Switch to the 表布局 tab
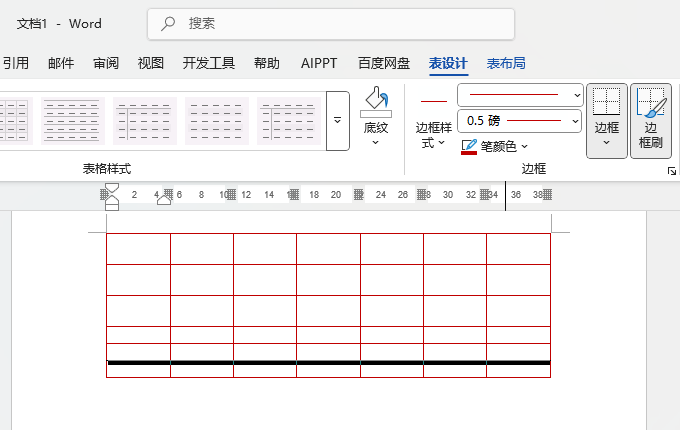This screenshot has width=680, height=430. click(506, 63)
